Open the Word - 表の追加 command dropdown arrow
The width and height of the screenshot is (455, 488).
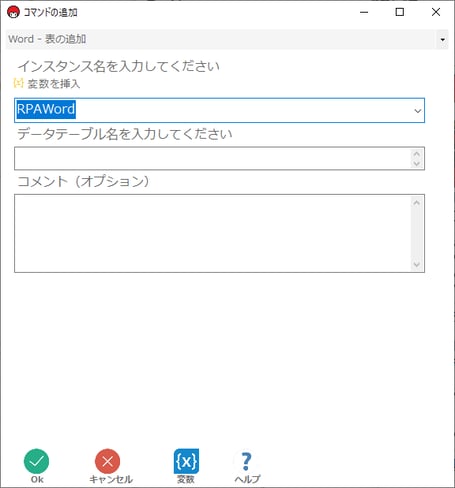(x=442, y=39)
